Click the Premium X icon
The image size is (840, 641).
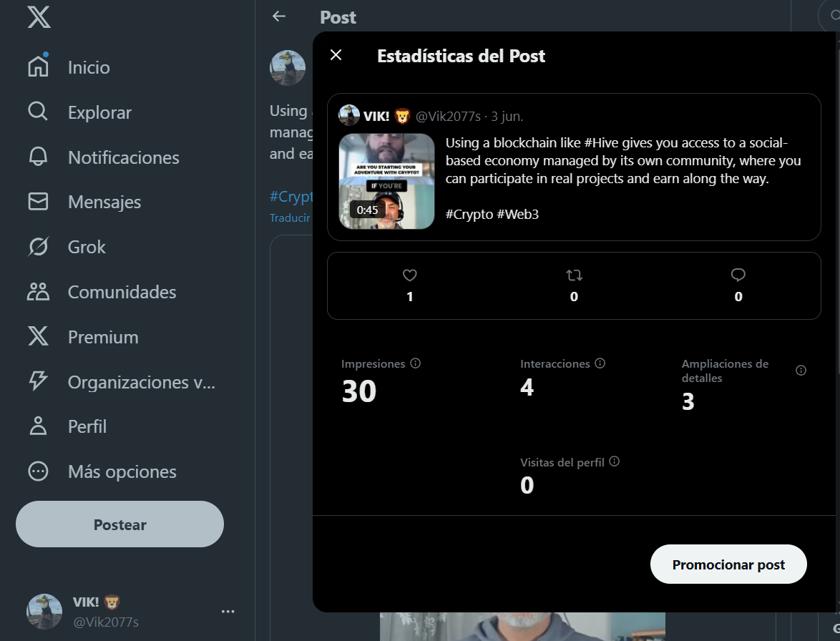pyautogui.click(x=38, y=336)
